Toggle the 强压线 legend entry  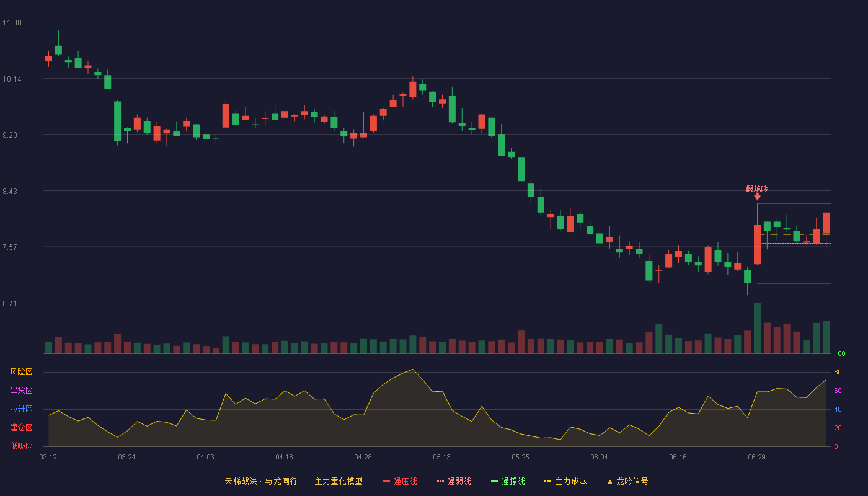point(401,481)
